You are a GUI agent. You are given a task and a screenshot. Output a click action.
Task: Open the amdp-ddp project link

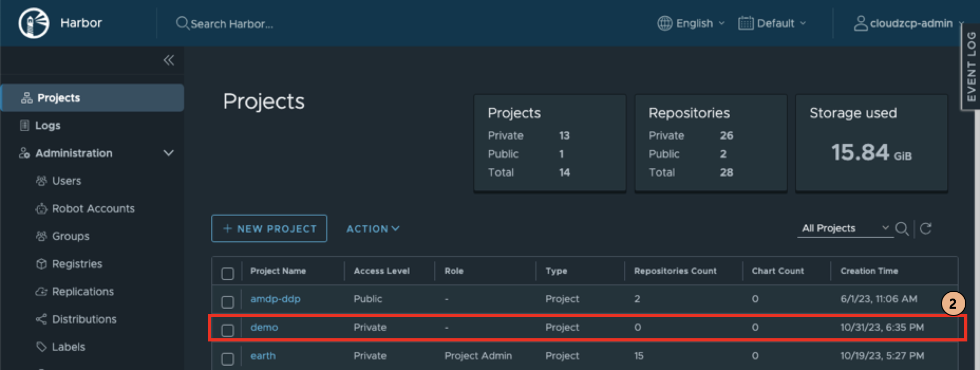[x=275, y=299]
